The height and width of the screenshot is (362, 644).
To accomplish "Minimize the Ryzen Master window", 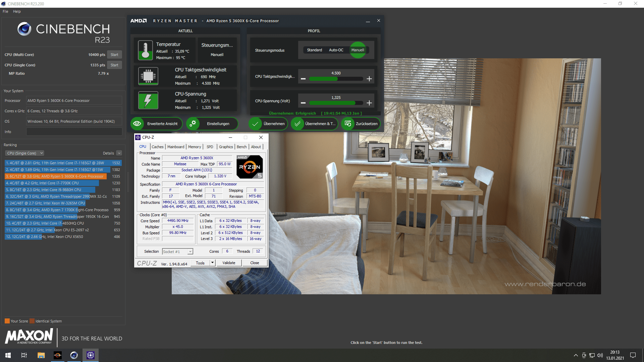I will 368,21.
